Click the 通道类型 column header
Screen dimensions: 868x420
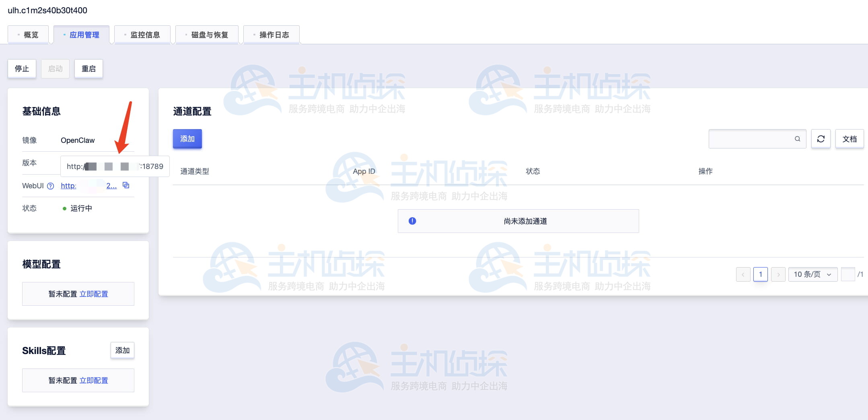pyautogui.click(x=195, y=171)
